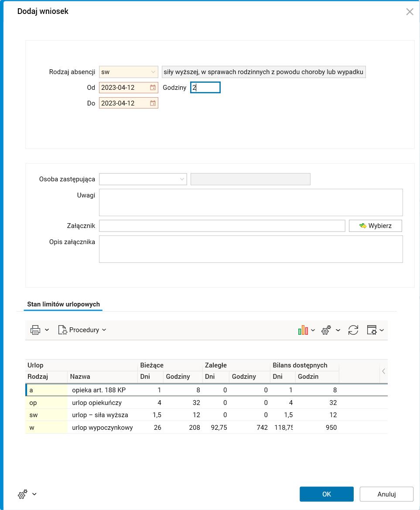Close the Dodaj wniosek dialog
420x510 pixels.
click(x=410, y=12)
